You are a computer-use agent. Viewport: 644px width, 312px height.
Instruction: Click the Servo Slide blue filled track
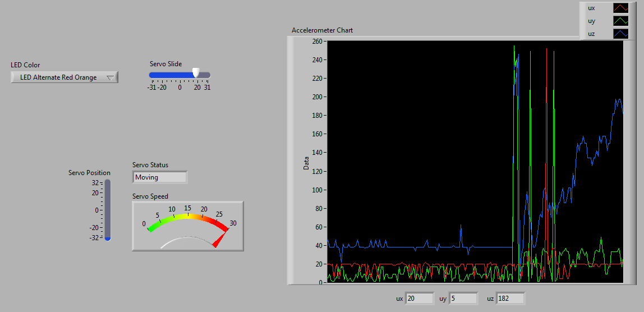pyautogui.click(x=171, y=75)
